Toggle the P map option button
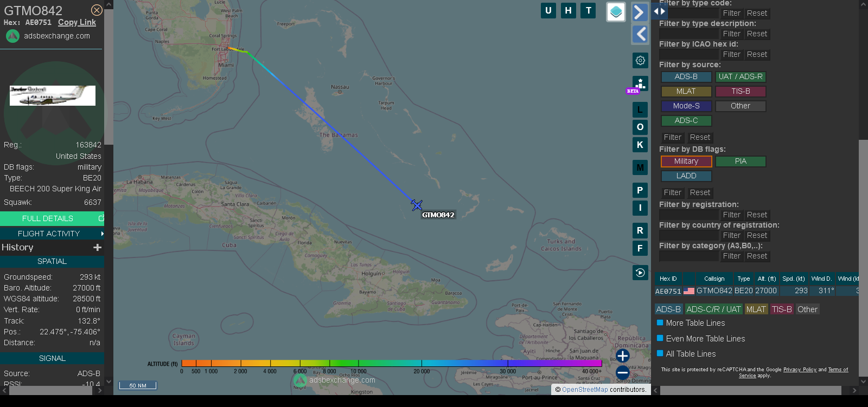Screen dimensions: 868x407 [x=640, y=190]
